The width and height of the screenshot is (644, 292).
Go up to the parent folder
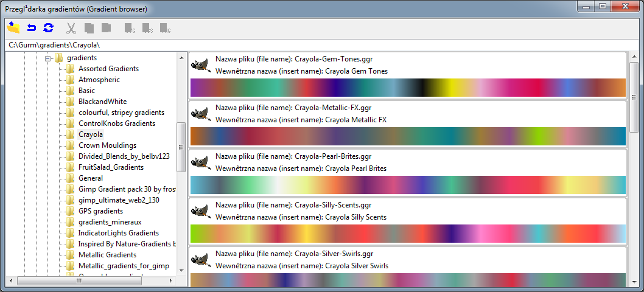click(x=13, y=28)
